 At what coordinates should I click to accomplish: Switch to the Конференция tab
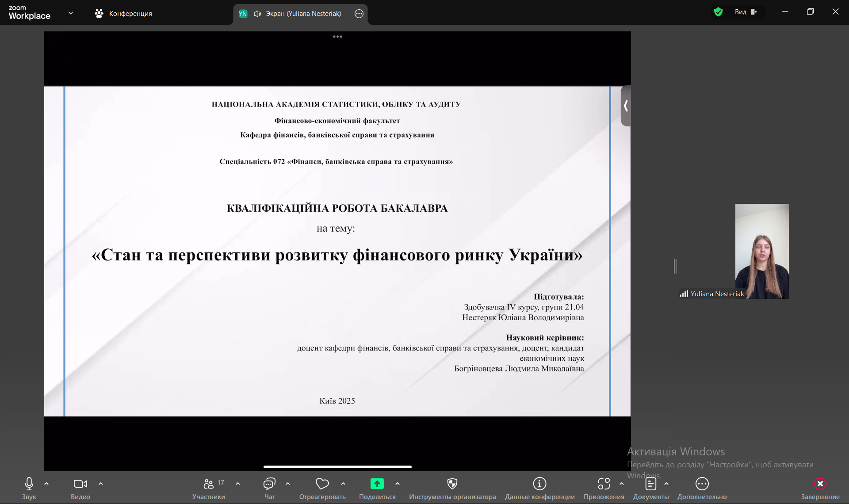pyautogui.click(x=123, y=14)
